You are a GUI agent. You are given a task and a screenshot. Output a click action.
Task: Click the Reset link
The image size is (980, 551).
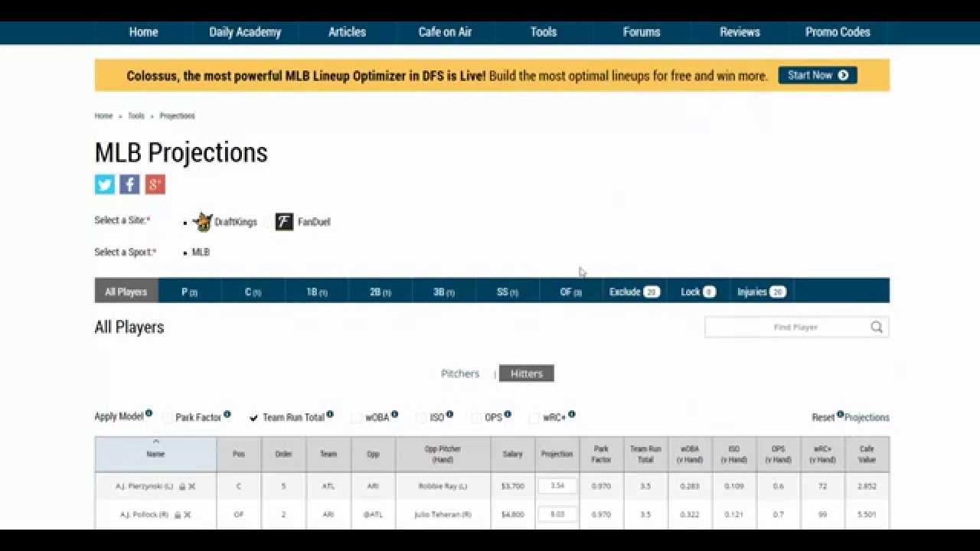pos(823,418)
